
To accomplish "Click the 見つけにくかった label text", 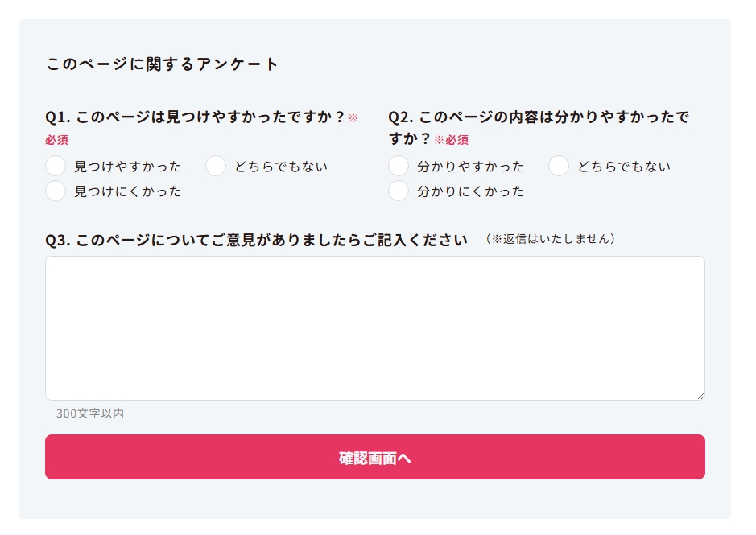I will pos(127,191).
